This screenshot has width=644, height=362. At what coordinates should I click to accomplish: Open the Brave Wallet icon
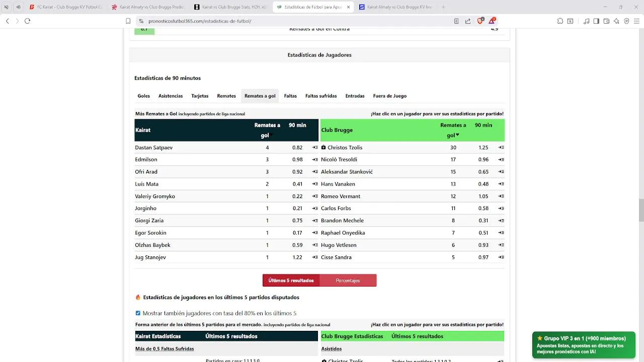coord(606,21)
